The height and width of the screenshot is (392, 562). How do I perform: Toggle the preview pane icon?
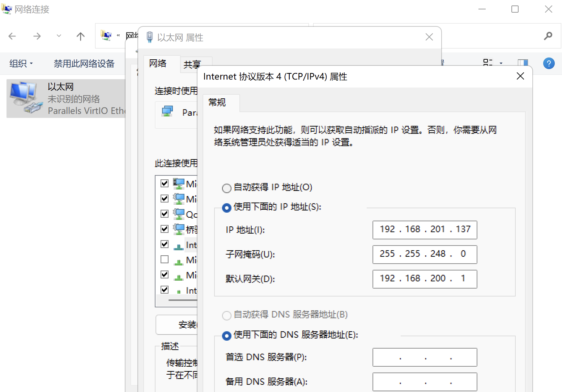tap(522, 63)
